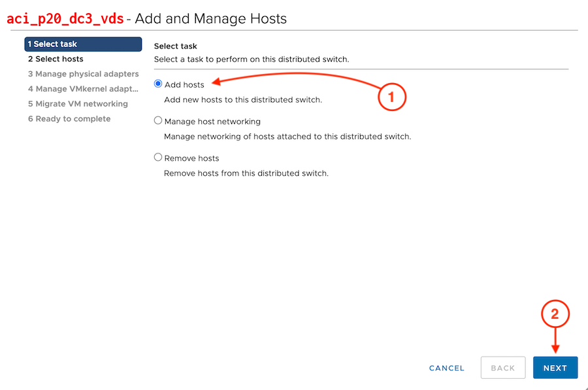Select the Add hosts radio button
This screenshot has width=588, height=390.
pos(158,84)
